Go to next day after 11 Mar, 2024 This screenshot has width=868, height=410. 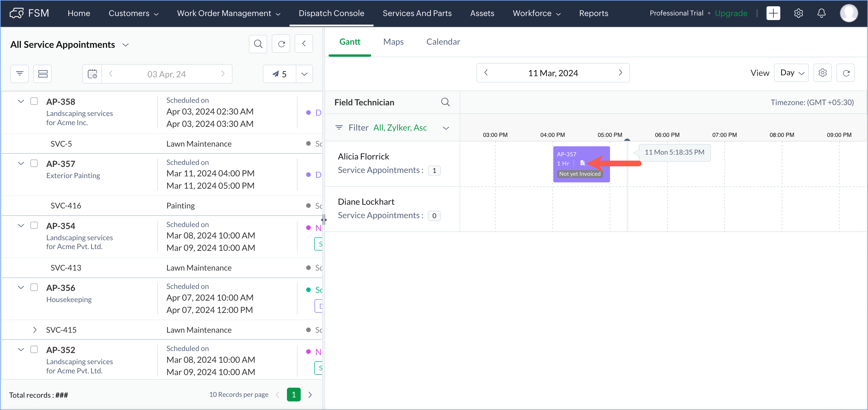click(620, 73)
